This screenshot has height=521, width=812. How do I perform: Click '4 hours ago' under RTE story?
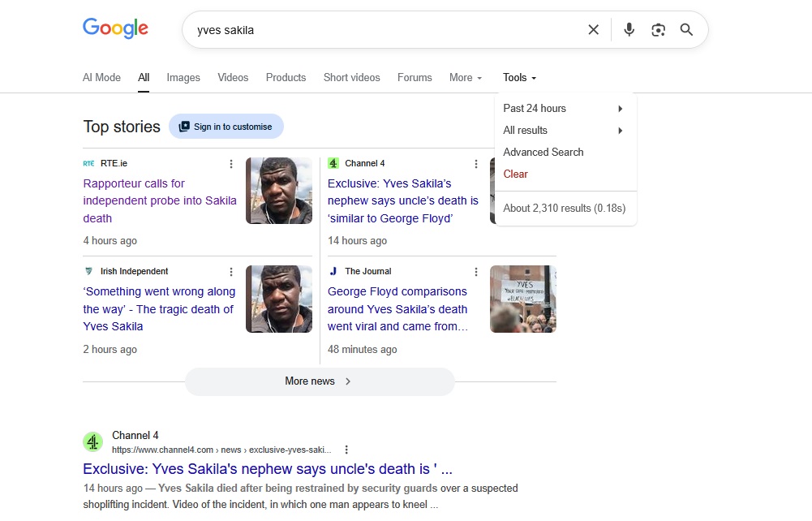pyautogui.click(x=110, y=241)
